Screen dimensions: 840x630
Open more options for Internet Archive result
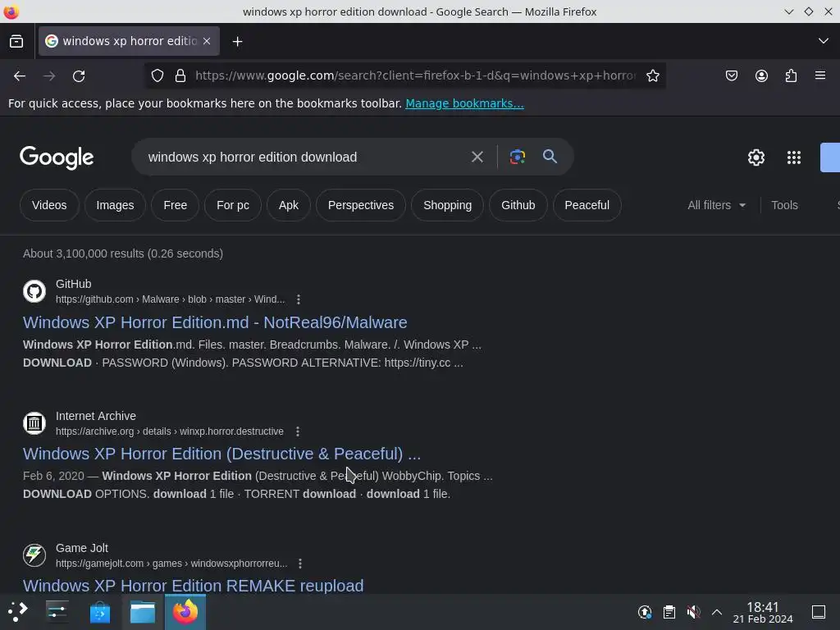[298, 431]
